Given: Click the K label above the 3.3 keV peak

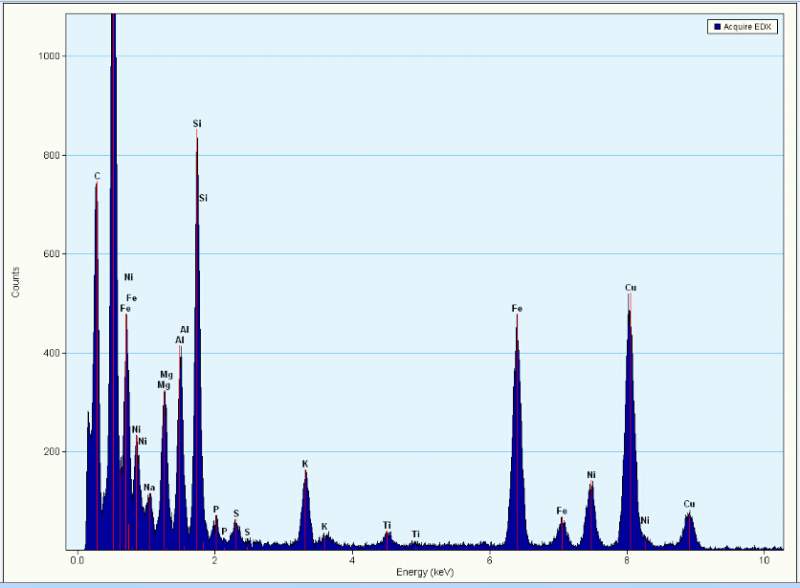Looking at the screenshot, I should pos(305,464).
